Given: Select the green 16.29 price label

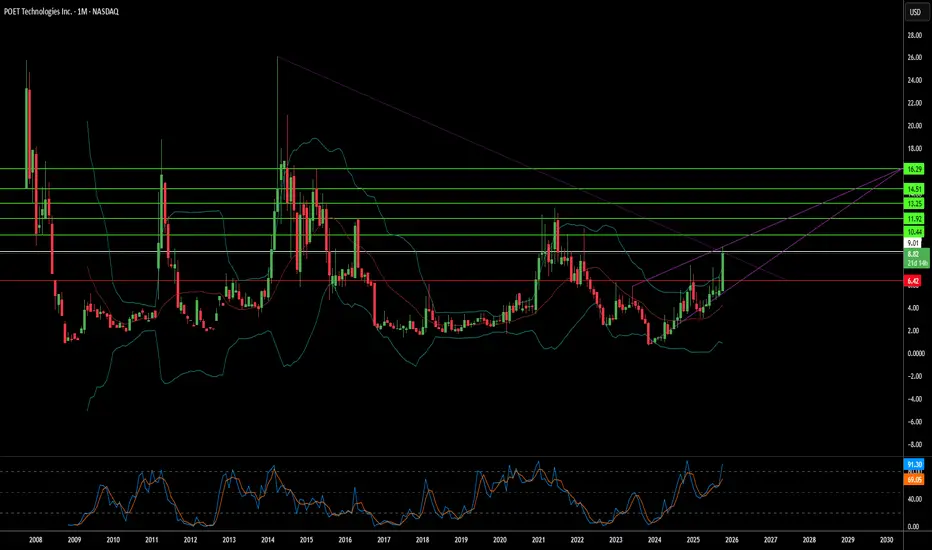Looking at the screenshot, I should pos(914,169).
